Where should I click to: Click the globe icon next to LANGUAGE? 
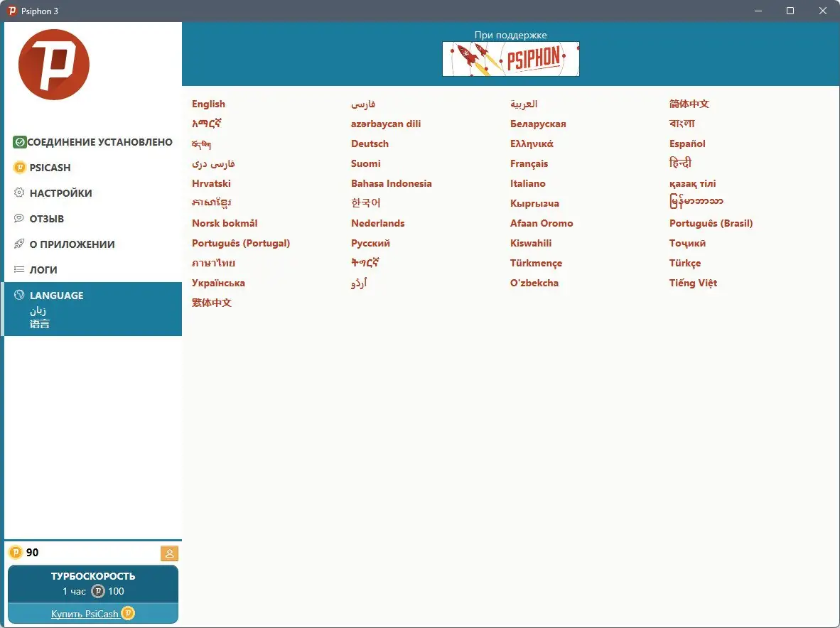[21, 295]
